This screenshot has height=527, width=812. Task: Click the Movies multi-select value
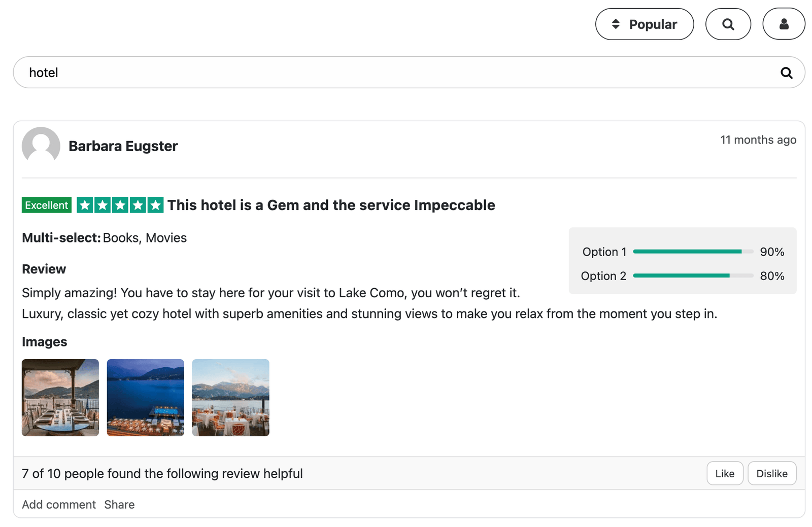pos(166,237)
